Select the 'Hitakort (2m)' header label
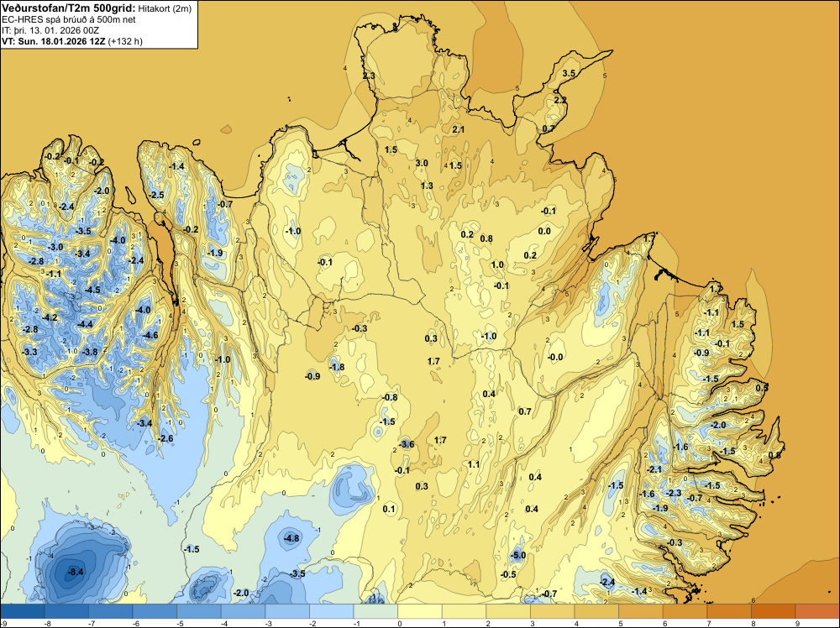Screen dimensions: 840x628 click(165, 8)
